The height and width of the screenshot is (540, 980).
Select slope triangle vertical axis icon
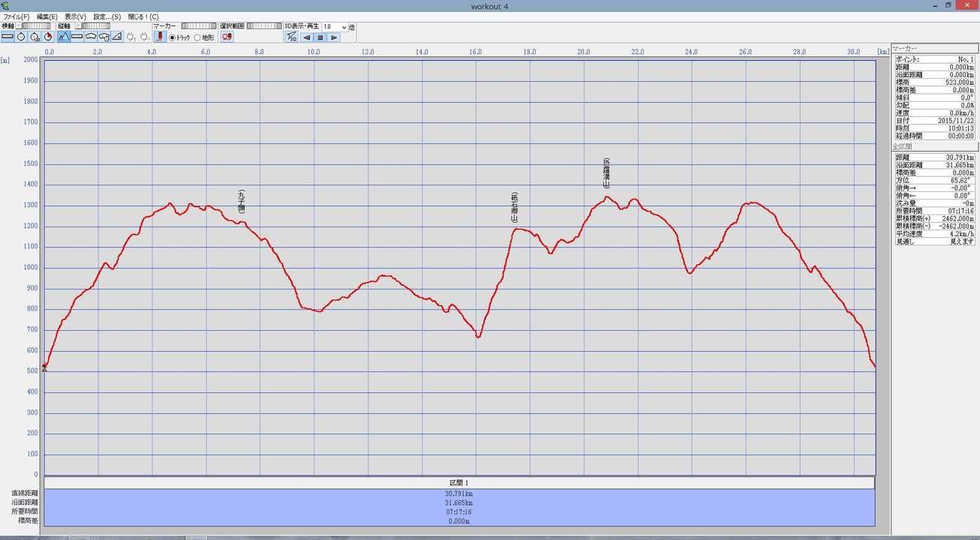coord(118,36)
